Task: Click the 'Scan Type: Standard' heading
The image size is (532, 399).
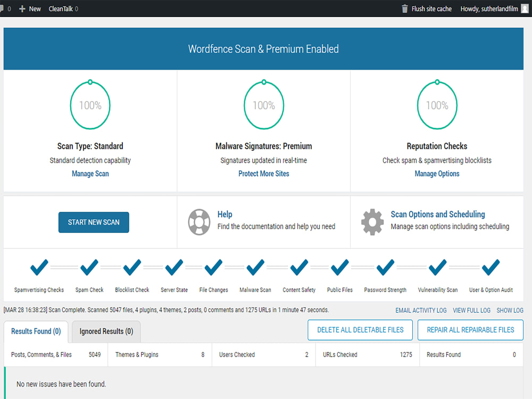Action: (x=90, y=146)
